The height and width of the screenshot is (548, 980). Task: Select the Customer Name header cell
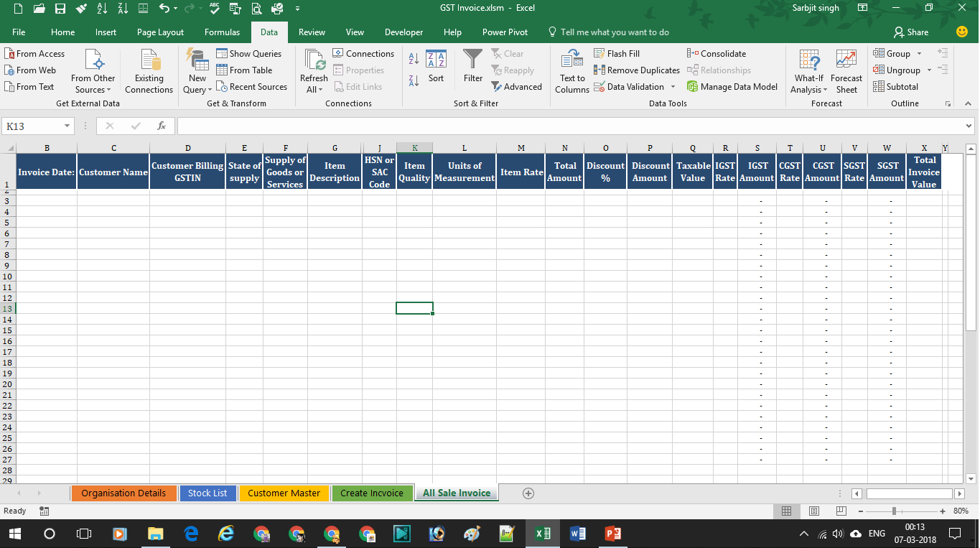click(113, 172)
